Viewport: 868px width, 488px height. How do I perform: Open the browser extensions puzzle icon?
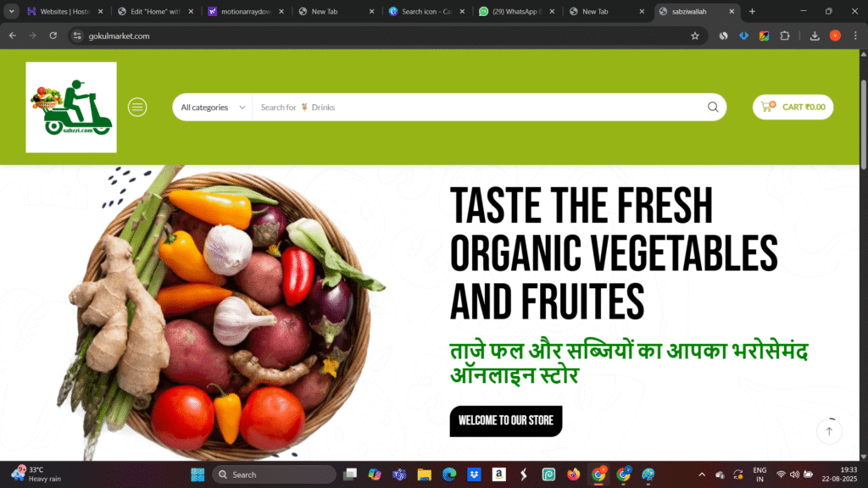784,36
